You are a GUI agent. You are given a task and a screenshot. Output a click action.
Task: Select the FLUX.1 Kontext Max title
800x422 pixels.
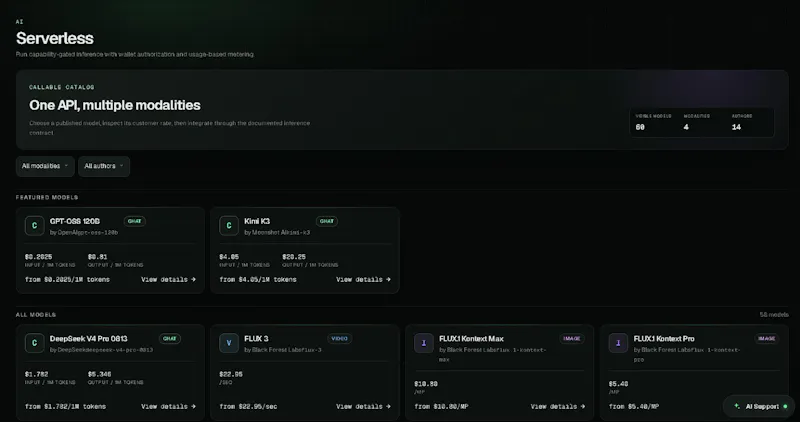coord(471,339)
